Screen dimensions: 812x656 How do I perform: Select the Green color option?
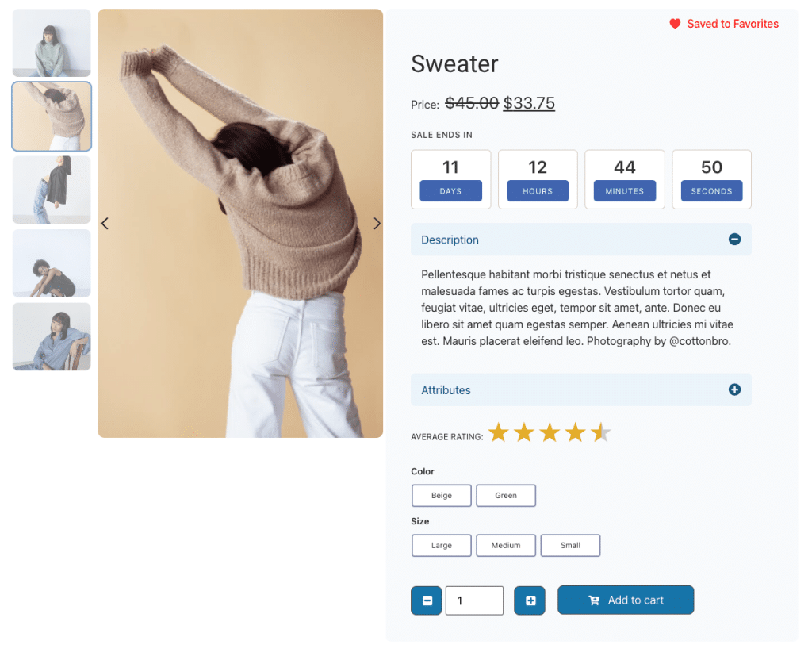pyautogui.click(x=506, y=495)
